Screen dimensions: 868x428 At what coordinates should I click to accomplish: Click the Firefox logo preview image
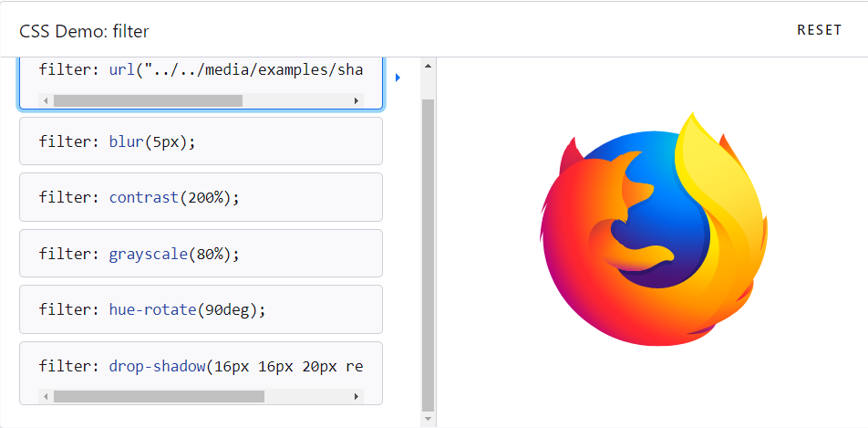pyautogui.click(x=653, y=228)
